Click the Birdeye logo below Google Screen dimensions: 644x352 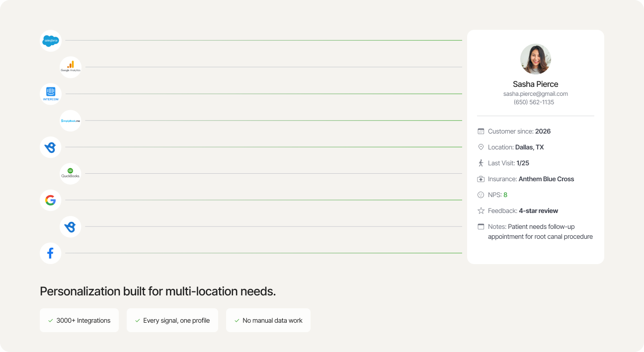[71, 227]
